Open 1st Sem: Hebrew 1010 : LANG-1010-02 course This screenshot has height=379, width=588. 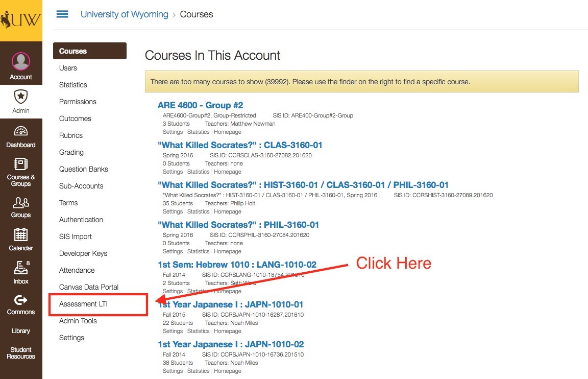pyautogui.click(x=237, y=265)
